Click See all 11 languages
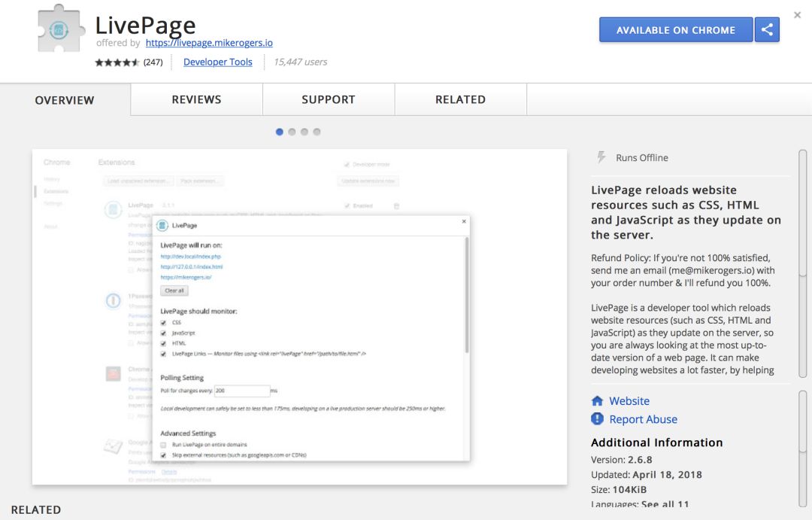 [x=665, y=504]
